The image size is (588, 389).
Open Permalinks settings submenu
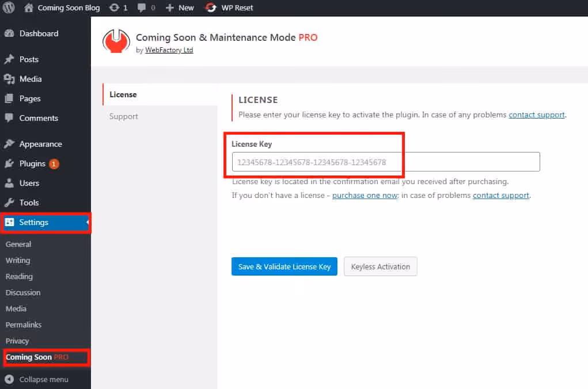[x=23, y=325]
